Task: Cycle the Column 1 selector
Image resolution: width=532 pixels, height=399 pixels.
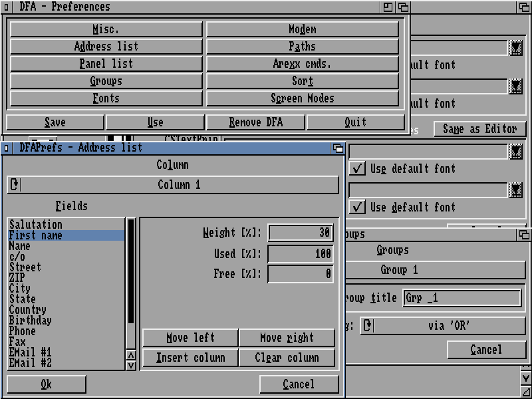Action: click(x=173, y=185)
